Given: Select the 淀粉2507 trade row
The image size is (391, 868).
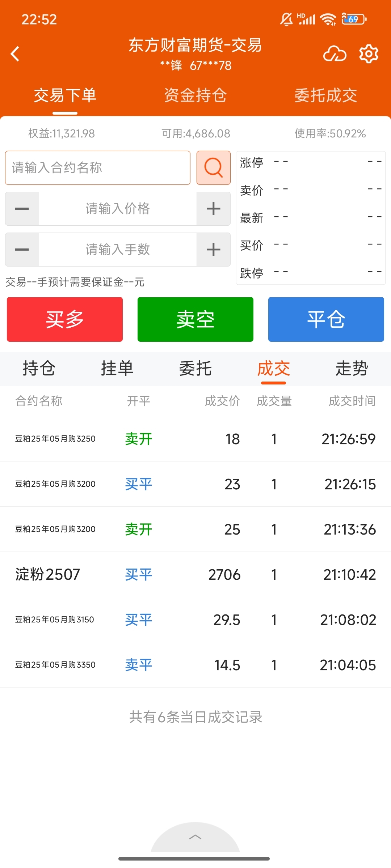Looking at the screenshot, I should tap(195, 574).
